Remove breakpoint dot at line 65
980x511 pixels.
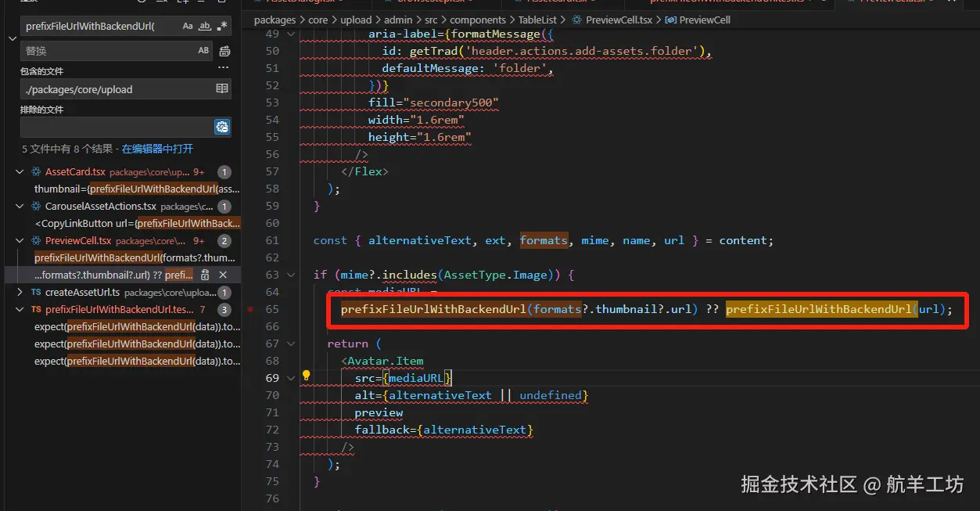(250, 309)
